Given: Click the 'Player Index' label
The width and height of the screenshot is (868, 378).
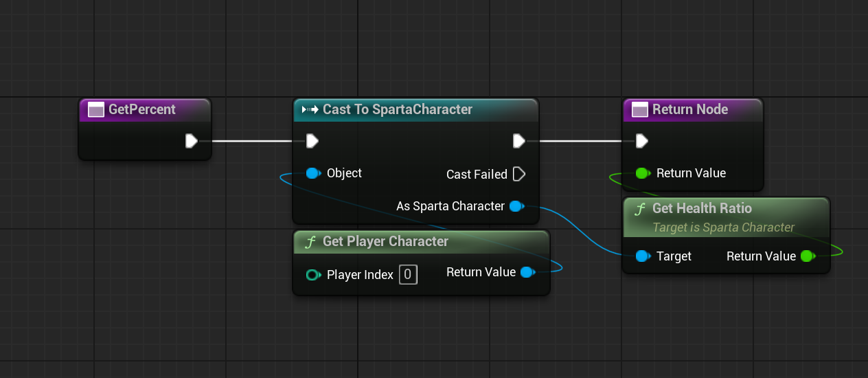Looking at the screenshot, I should (360, 275).
